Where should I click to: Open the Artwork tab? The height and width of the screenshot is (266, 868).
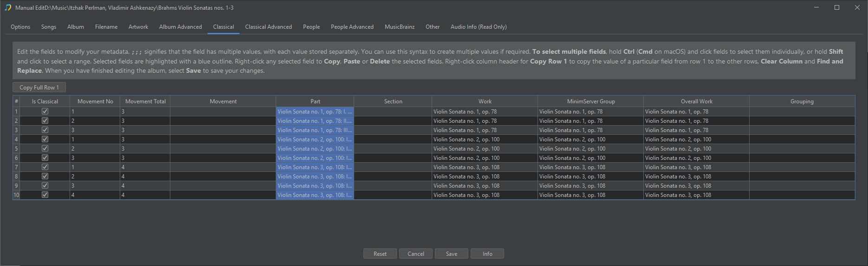tap(138, 27)
